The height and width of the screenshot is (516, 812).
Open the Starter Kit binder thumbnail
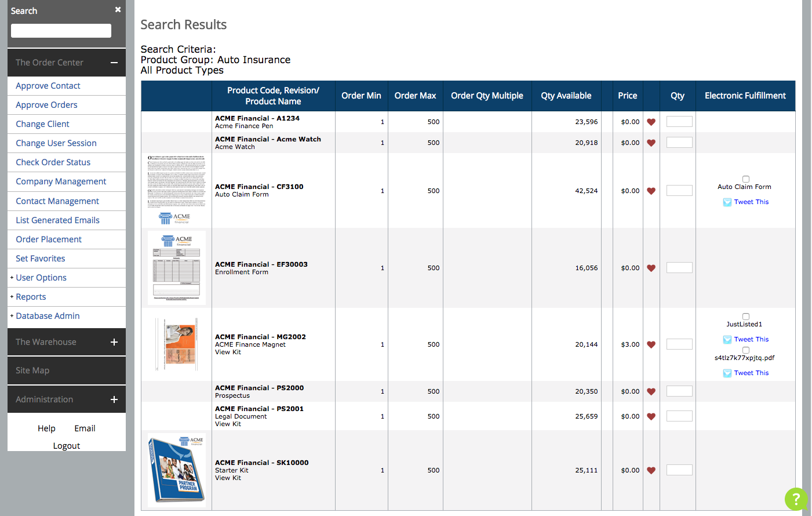[x=177, y=470]
